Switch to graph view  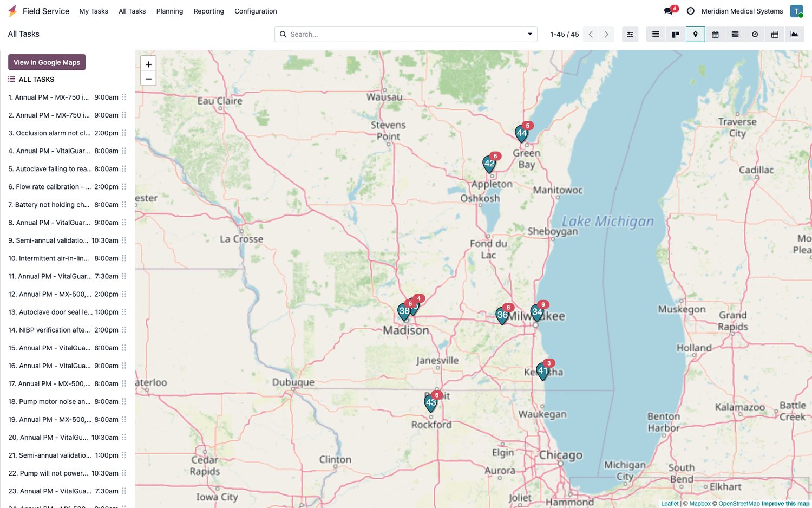(794, 34)
